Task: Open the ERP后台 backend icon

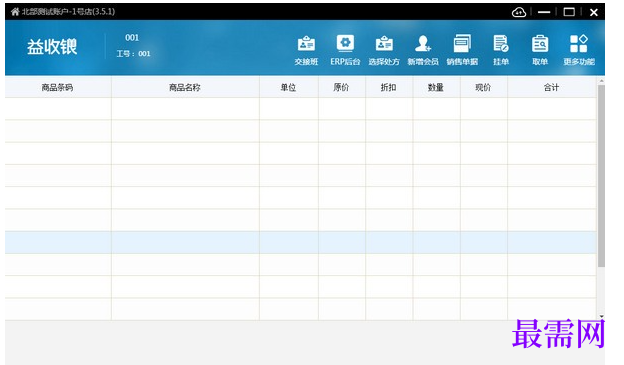Action: point(345,50)
